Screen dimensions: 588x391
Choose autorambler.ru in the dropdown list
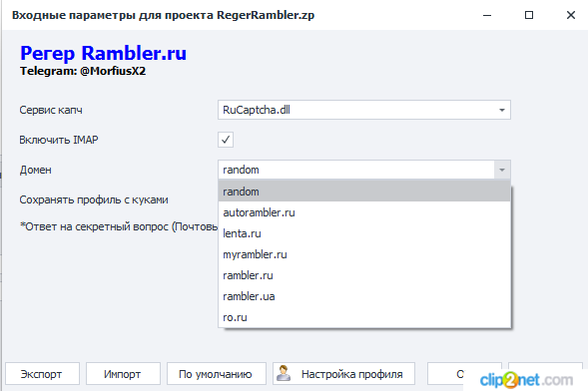364,212
